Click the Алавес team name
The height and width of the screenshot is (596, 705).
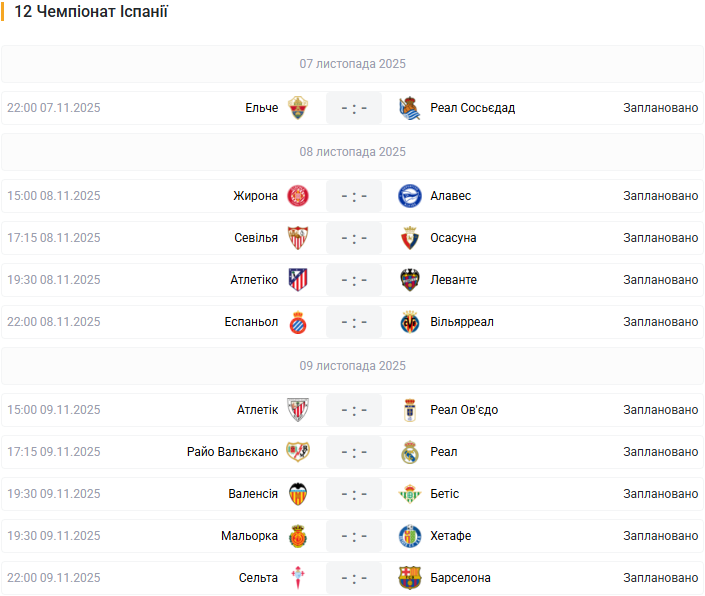(x=451, y=196)
